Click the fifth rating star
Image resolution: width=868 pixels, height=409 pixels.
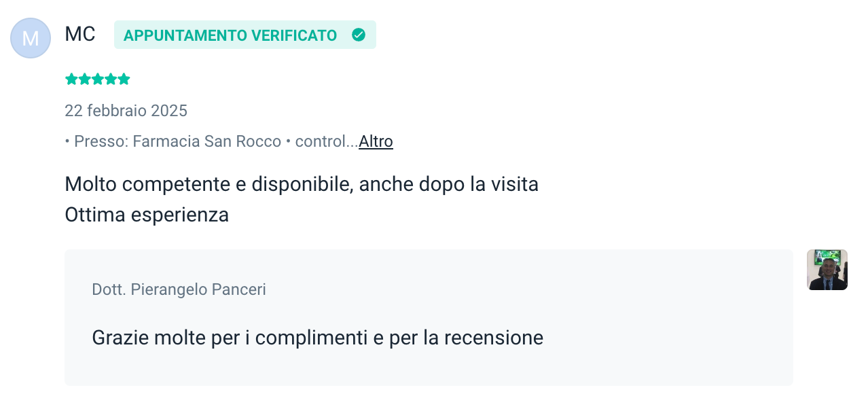[x=124, y=79]
